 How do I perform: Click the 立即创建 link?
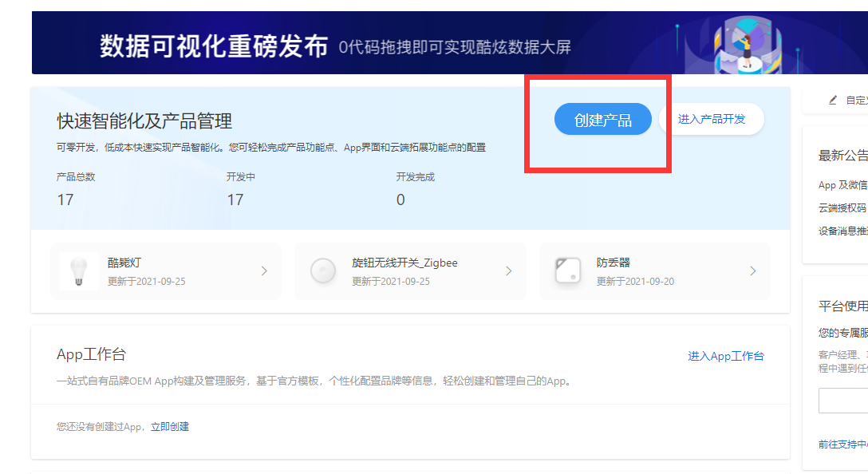pyautogui.click(x=170, y=426)
